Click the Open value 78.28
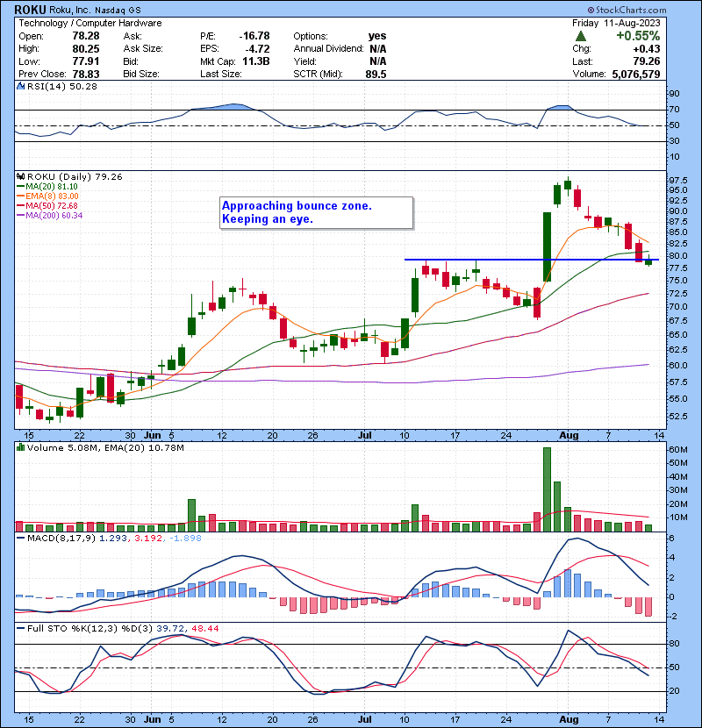 click(x=86, y=36)
